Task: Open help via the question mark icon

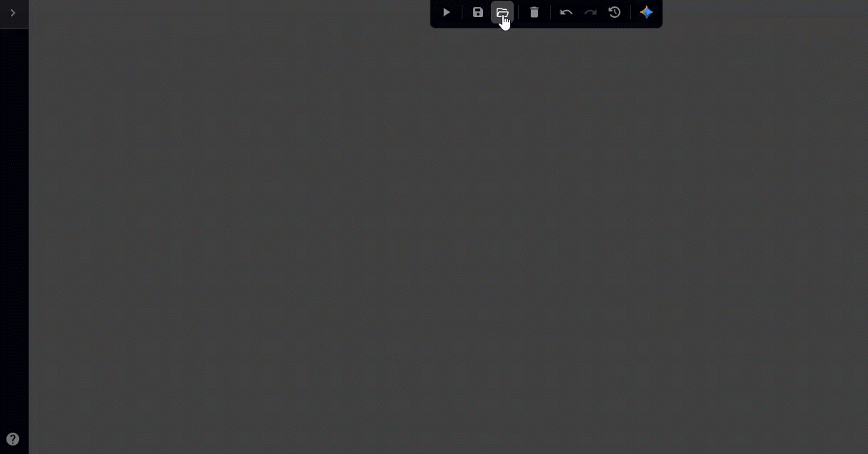Action: [13, 439]
